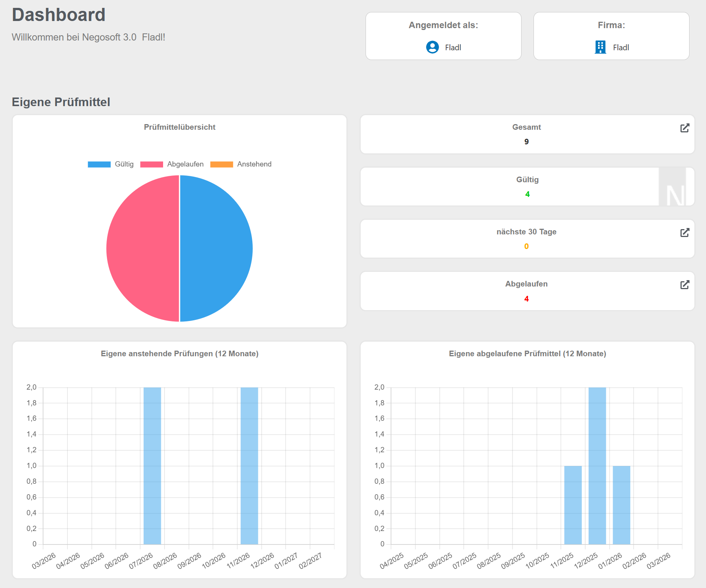Screen dimensions: 706x588
Task: Click the 07/2026 bar in anstehende Prüfungen chart
Action: (152, 466)
